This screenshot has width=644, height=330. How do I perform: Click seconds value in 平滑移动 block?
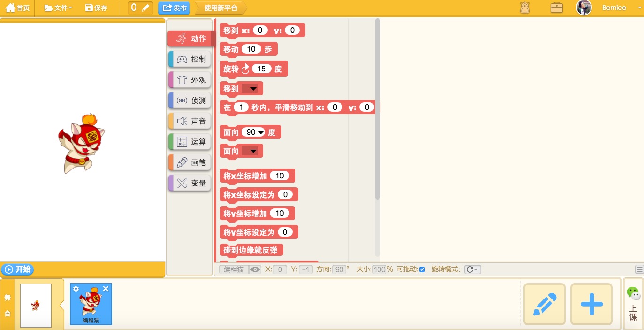click(x=241, y=107)
